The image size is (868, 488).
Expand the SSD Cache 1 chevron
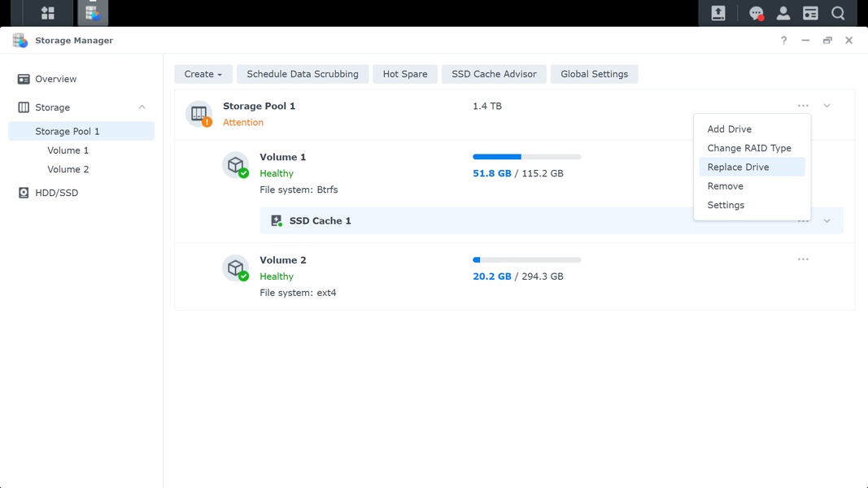827,220
